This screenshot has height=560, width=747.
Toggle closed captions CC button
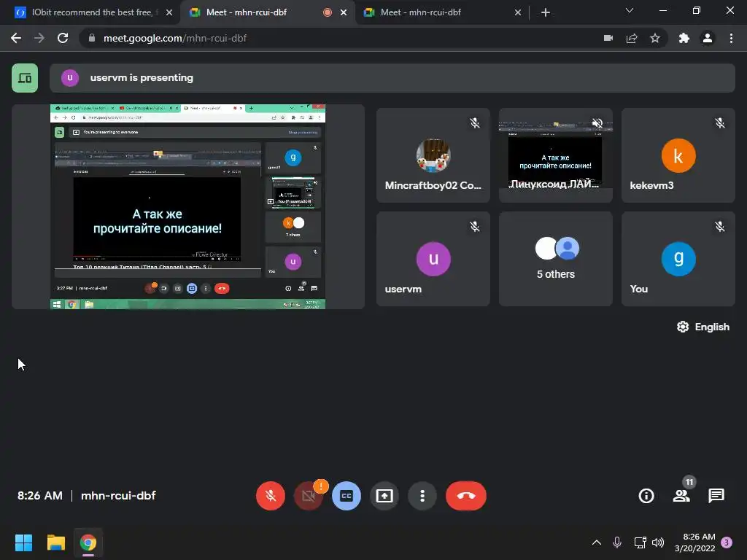(347, 496)
